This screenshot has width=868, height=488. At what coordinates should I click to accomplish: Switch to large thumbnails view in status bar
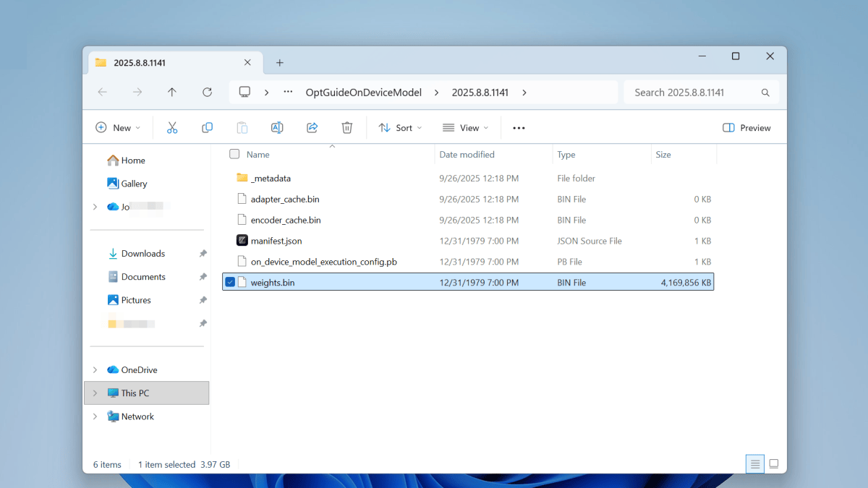(774, 464)
